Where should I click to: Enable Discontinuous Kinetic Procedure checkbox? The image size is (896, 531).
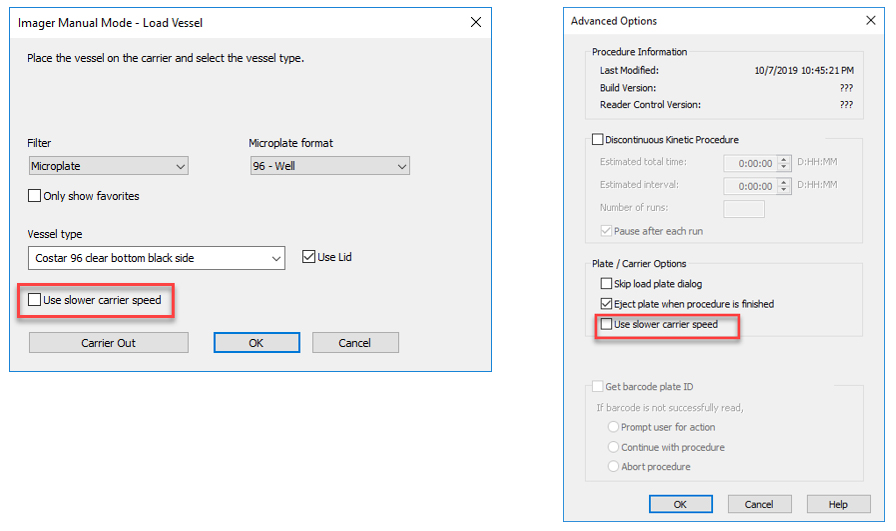click(598, 140)
